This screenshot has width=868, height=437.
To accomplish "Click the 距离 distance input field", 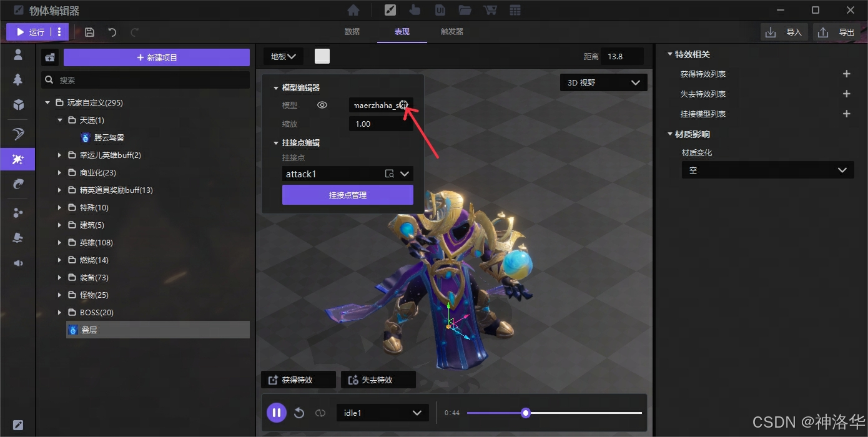I will point(623,56).
